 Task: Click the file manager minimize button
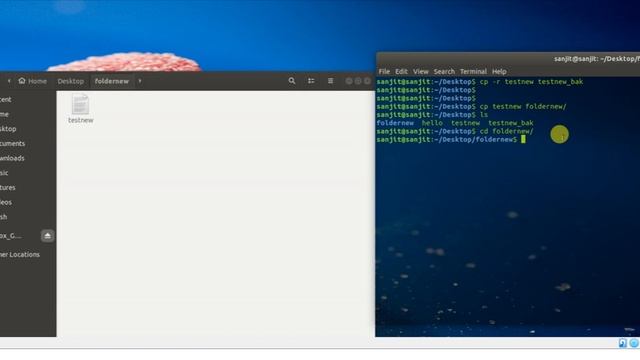349,81
